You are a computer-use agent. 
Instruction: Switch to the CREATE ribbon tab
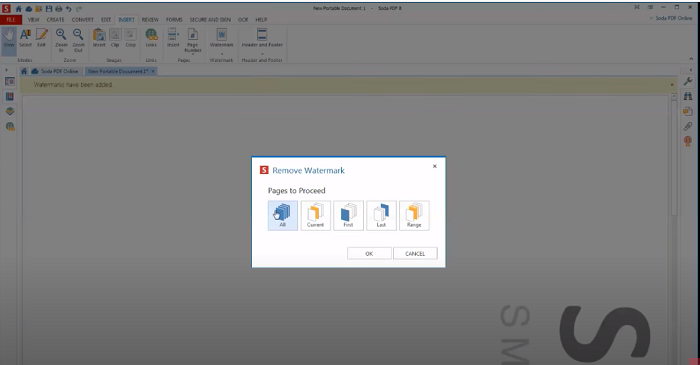pos(55,20)
